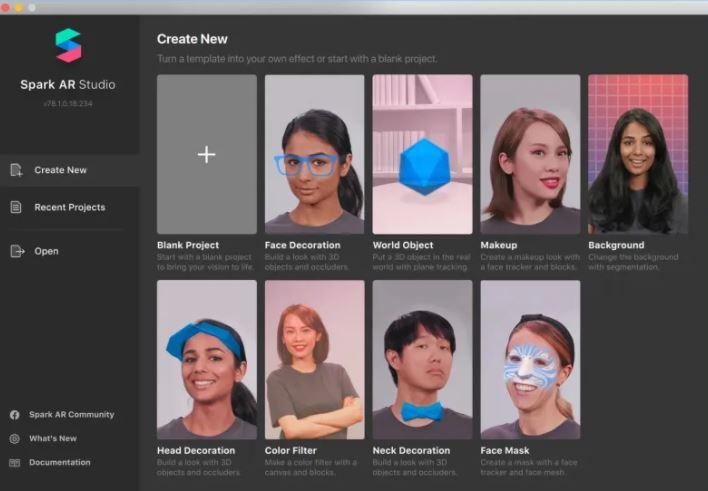Click the Recent Projects list icon
Image resolution: width=708 pixels, height=491 pixels.
coord(16,207)
